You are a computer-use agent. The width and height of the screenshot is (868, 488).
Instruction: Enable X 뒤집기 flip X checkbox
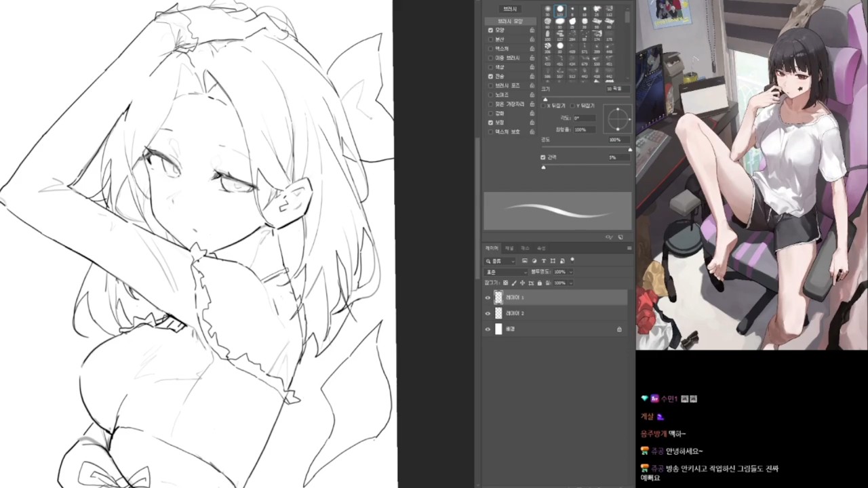[543, 106]
